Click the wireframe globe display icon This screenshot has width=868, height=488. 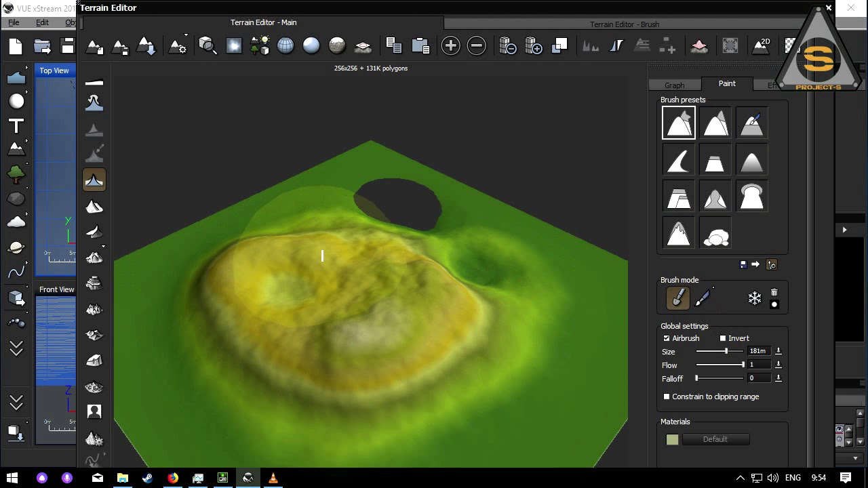point(285,46)
